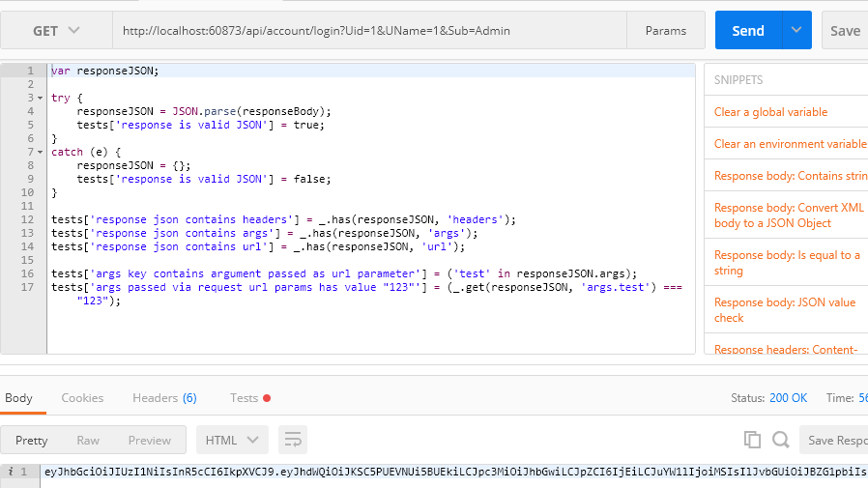This screenshot has height=488, width=868.
Task: Open the Tests results tab
Action: (249, 398)
